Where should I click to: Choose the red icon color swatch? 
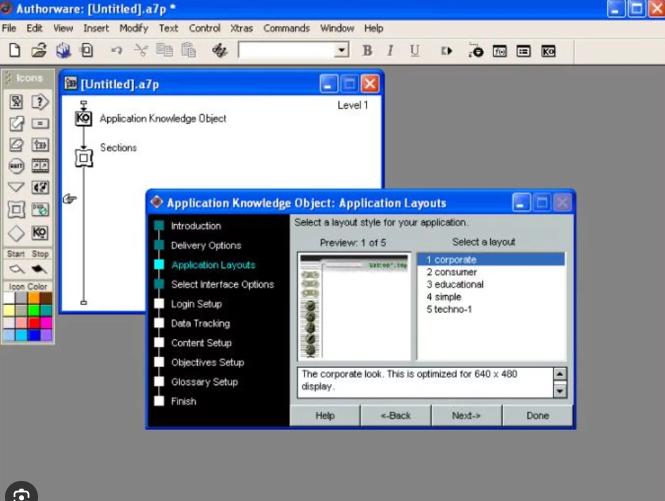[34, 323]
